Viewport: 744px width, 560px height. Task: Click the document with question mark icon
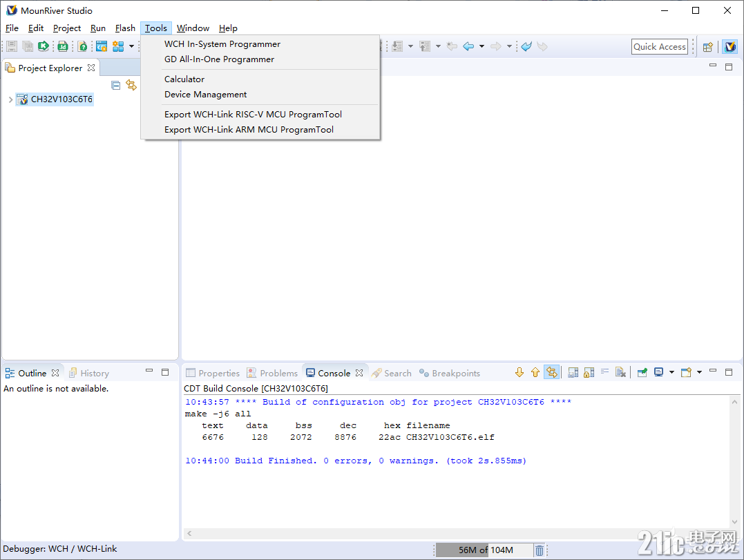[x=82, y=46]
